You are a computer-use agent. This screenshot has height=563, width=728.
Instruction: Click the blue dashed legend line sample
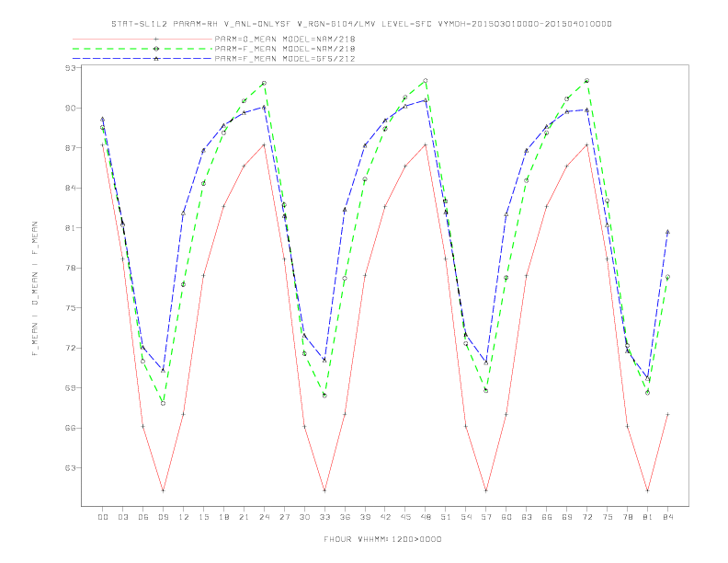[x=142, y=59]
